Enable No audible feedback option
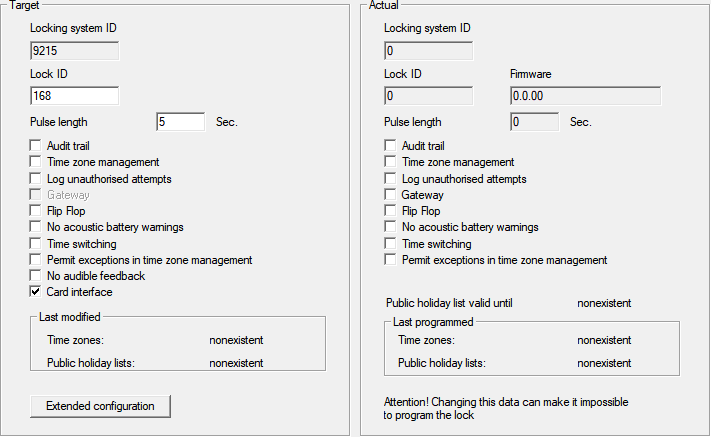This screenshot has height=437, width=711. [x=36, y=276]
